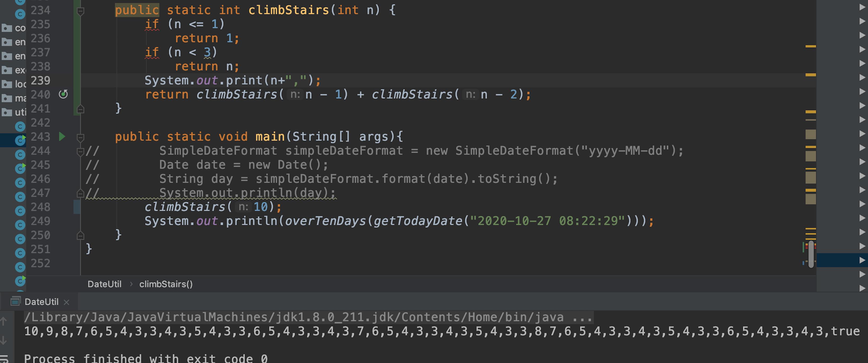The width and height of the screenshot is (868, 363).
Task: Click the run main method gutter icon
Action: (62, 136)
